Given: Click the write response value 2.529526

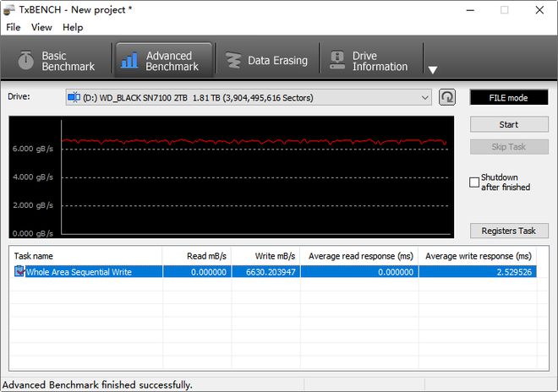Looking at the screenshot, I should (514, 272).
